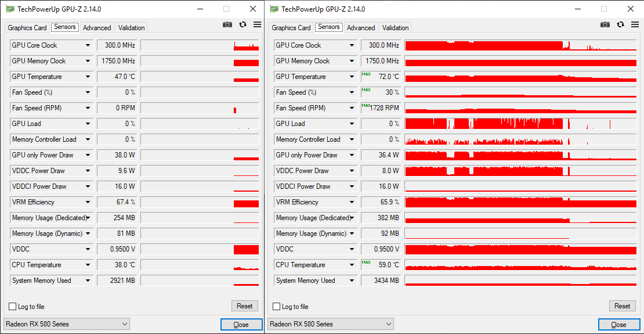Click the GPU-Z app icon in right title bar
The image size is (644, 334).
[274, 9]
